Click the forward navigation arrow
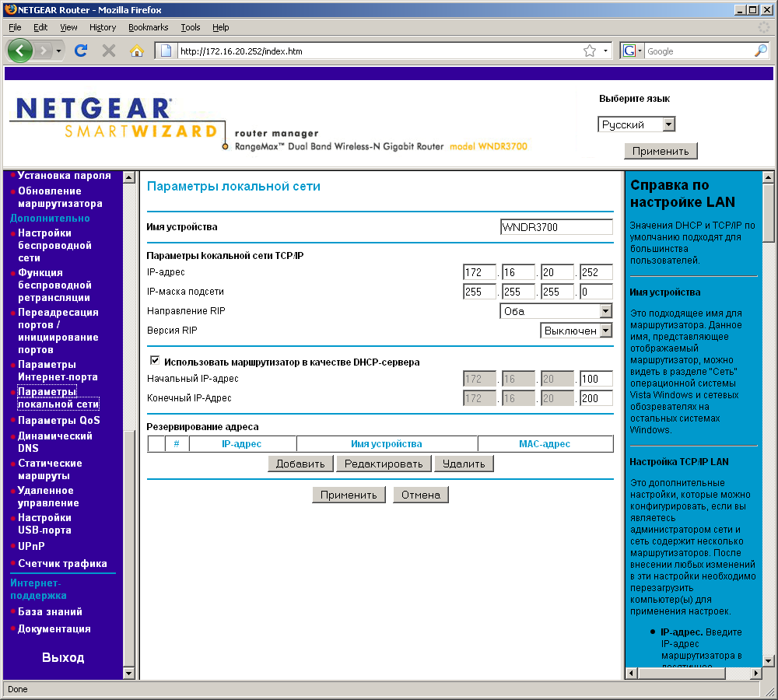778x700 pixels. click(x=44, y=51)
